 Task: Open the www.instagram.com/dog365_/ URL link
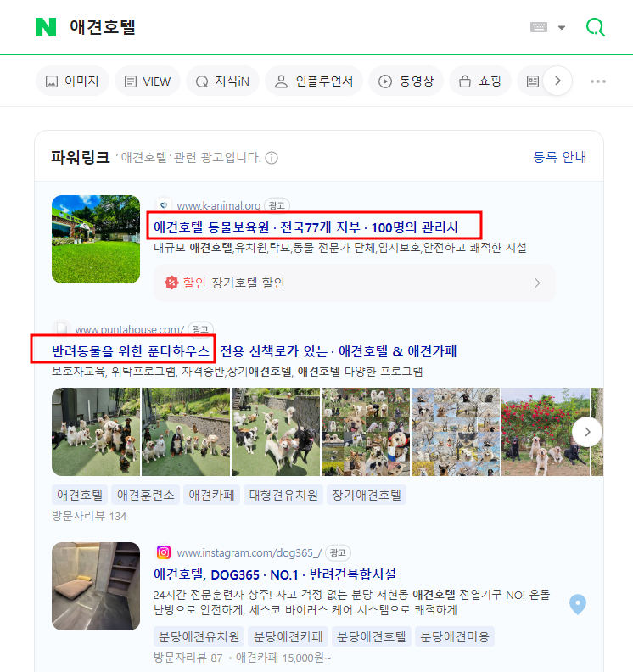coord(249,553)
